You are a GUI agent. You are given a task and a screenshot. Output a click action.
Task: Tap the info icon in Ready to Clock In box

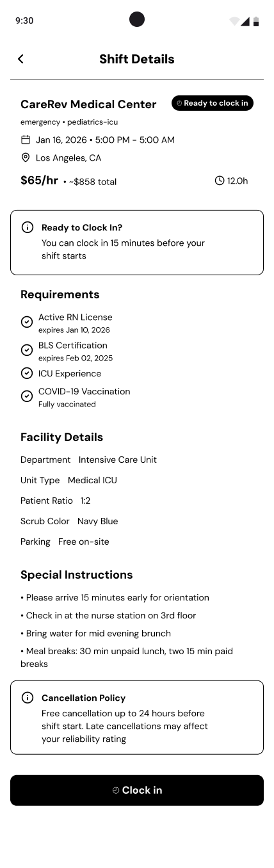tap(28, 227)
